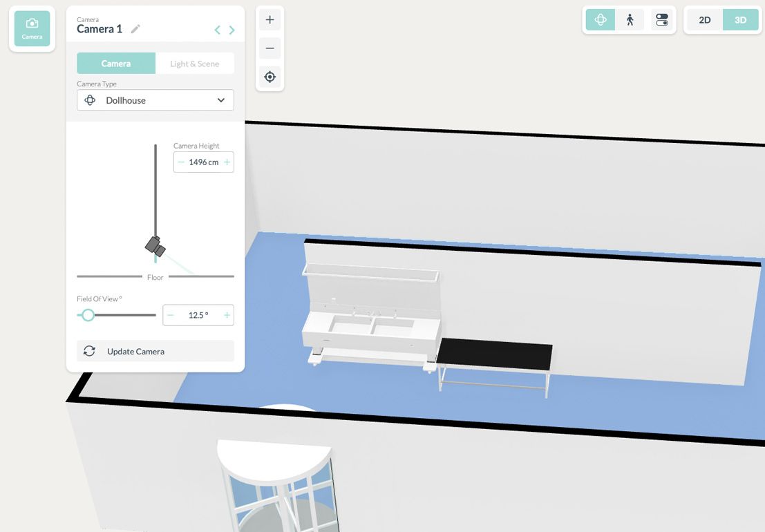Increase camera height with plus stepper
765x532 pixels.
tap(227, 162)
